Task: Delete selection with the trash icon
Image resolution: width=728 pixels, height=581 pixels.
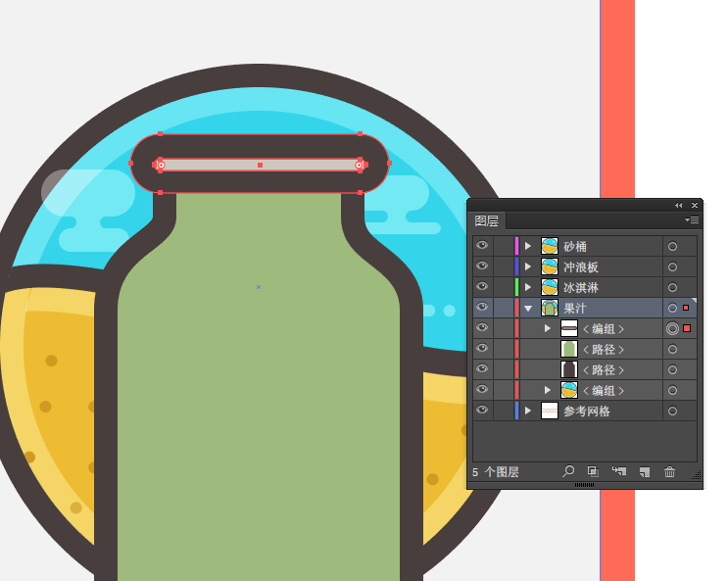Action: coord(670,471)
